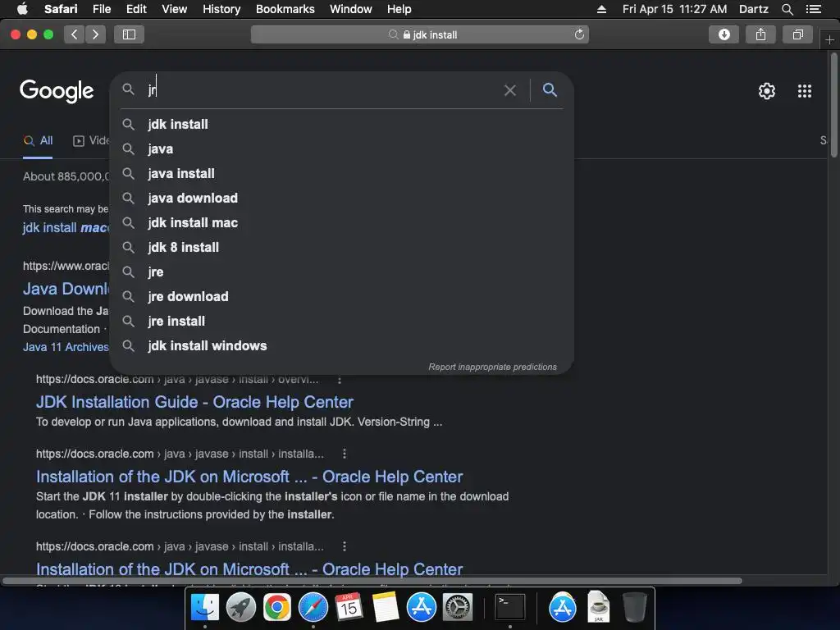
Task: Open JDK Installation Guide result link
Action: point(194,402)
